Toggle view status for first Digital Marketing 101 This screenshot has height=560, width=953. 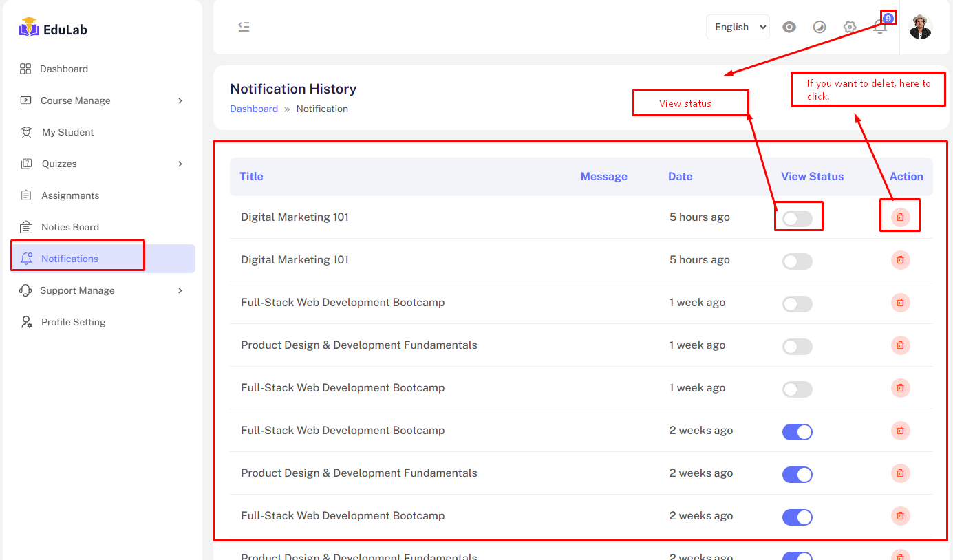click(797, 219)
